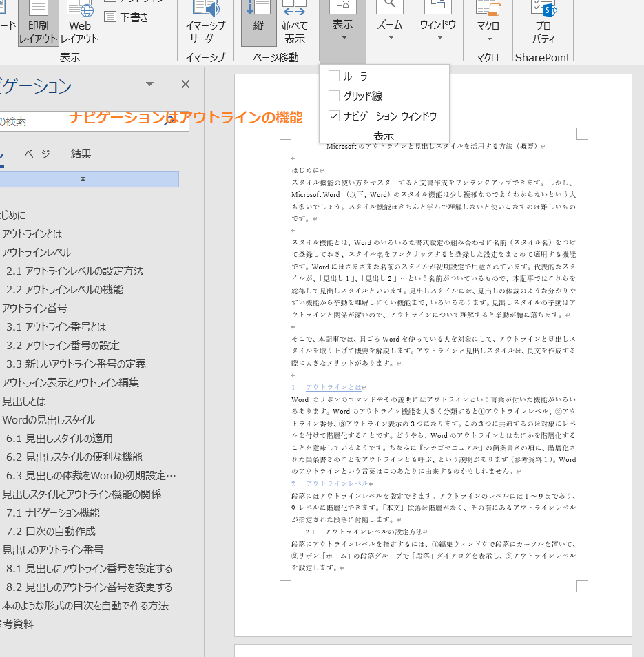Select 6.2 見出しスタイルの便利な機能
This screenshot has height=657, width=644.
click(74, 457)
